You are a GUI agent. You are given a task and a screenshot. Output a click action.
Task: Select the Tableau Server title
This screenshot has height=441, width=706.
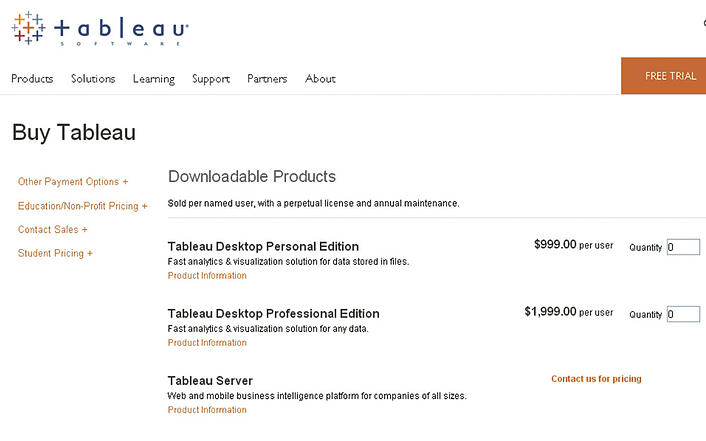210,381
